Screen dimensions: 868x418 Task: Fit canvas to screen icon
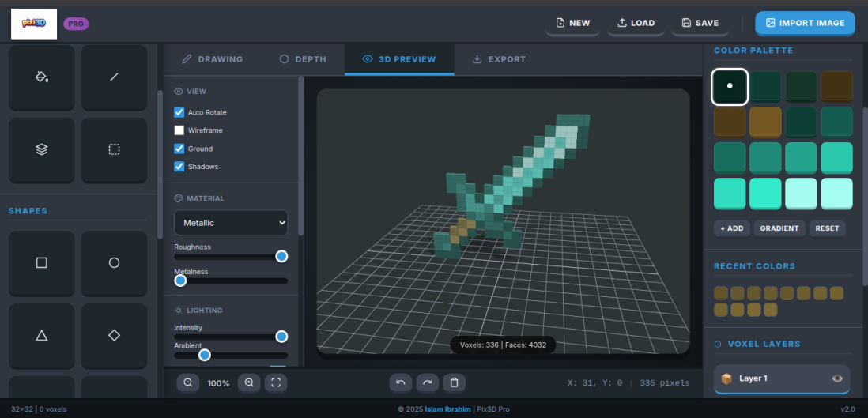pos(276,382)
